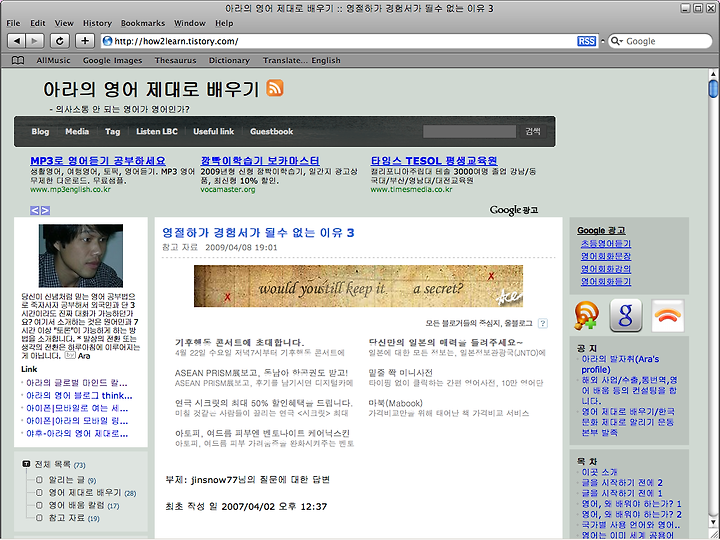Open the 깜빡이학습기 보카마스터 ad link

[x=260, y=161]
